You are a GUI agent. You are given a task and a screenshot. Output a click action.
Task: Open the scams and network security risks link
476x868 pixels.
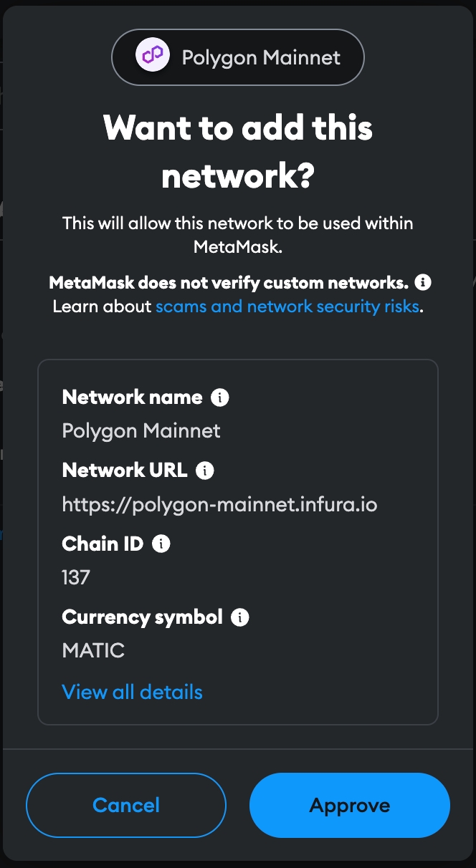click(x=287, y=307)
